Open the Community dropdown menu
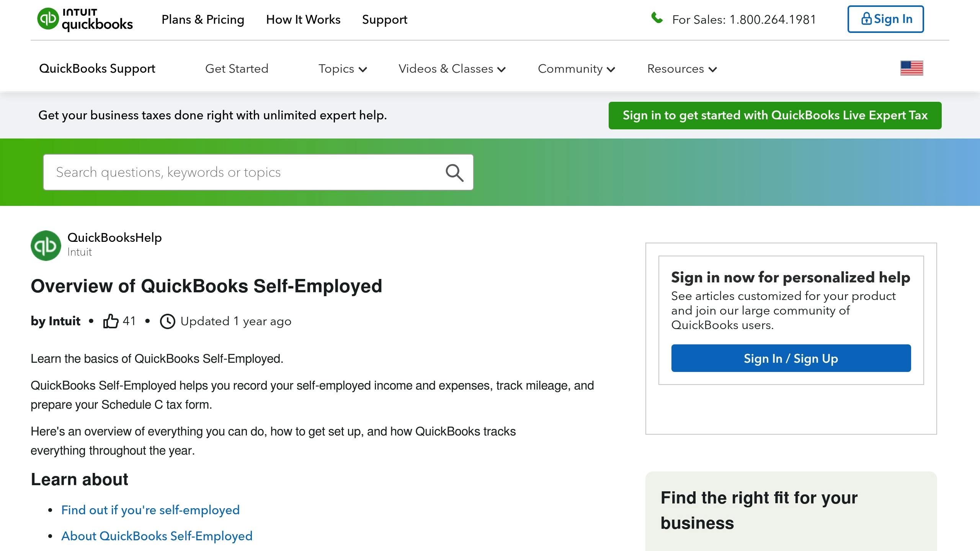Screen dimensions: 980x551 click(576, 69)
